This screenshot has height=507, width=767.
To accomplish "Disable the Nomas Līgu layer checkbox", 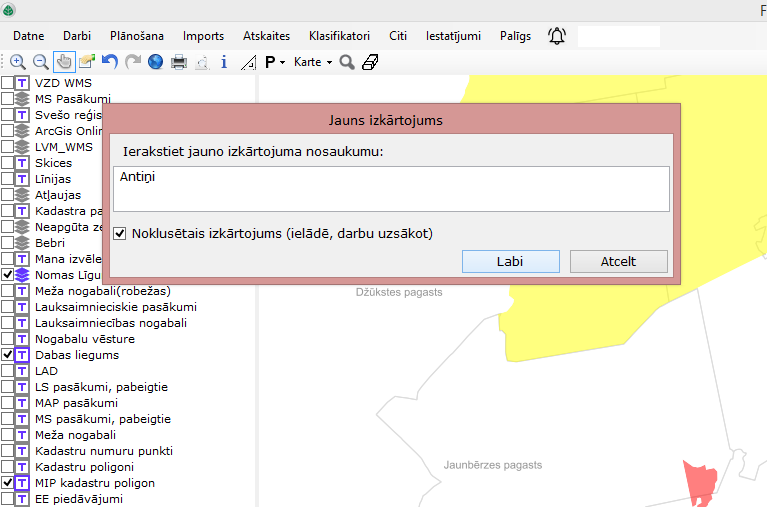I will [7, 275].
